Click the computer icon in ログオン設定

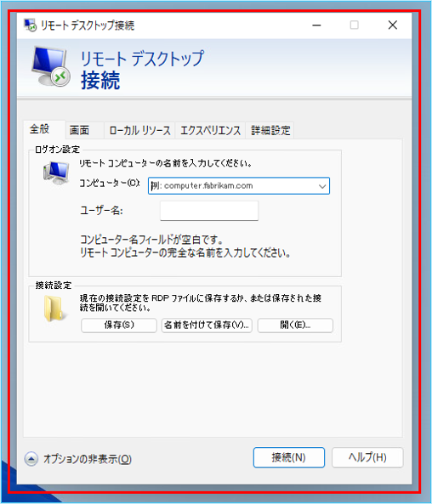(x=56, y=173)
